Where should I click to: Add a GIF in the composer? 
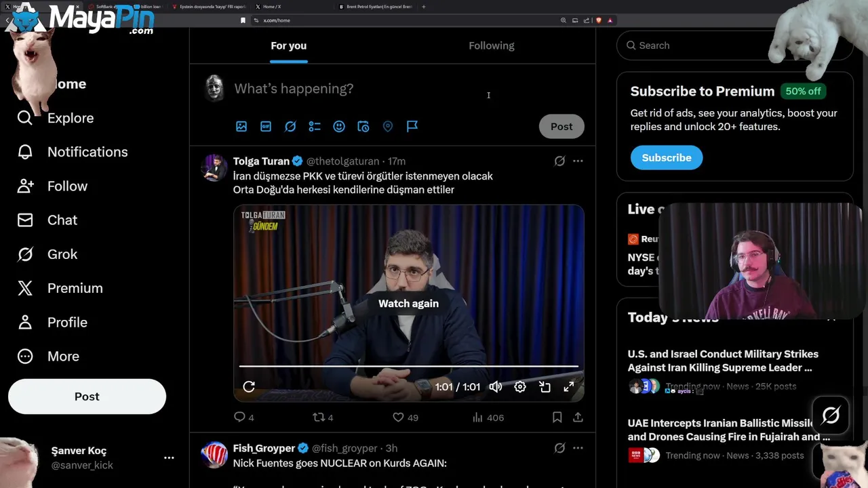click(x=266, y=126)
